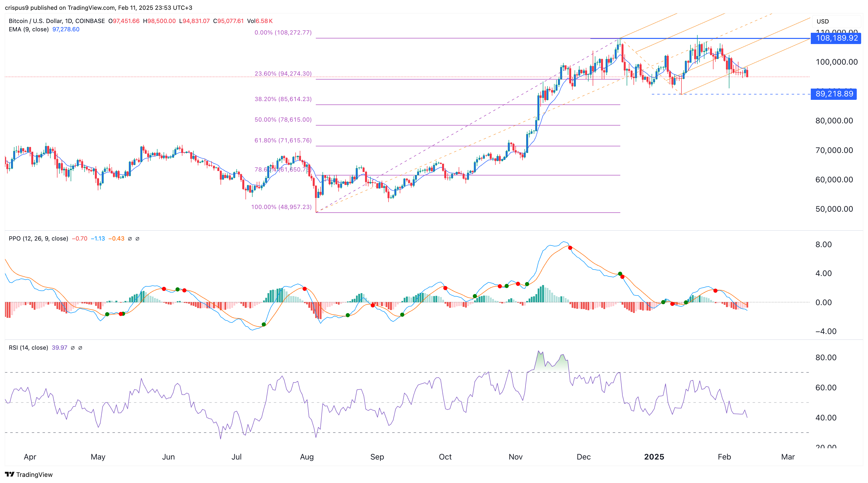Click the 80,000.00 price axis label

point(834,121)
